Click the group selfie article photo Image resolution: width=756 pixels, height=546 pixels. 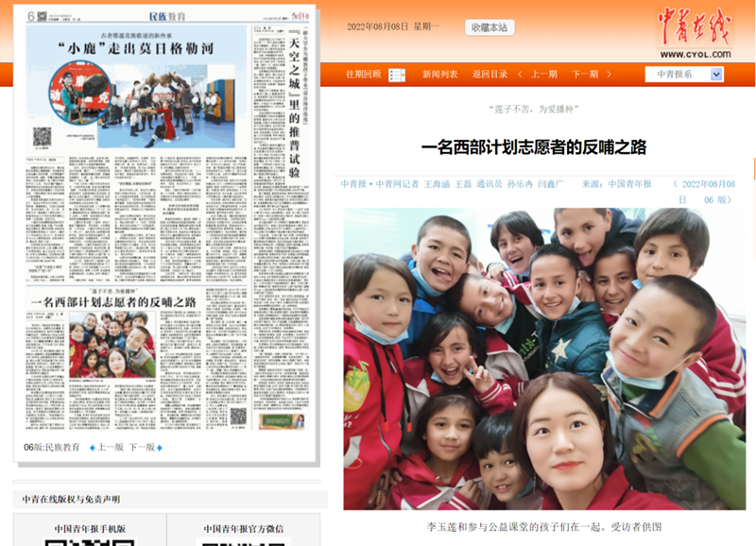pos(543,359)
